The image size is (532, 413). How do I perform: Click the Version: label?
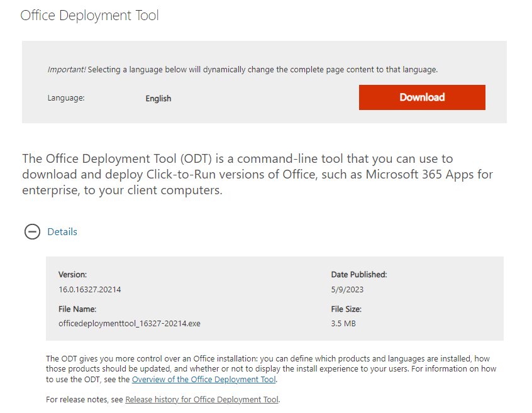(72, 274)
